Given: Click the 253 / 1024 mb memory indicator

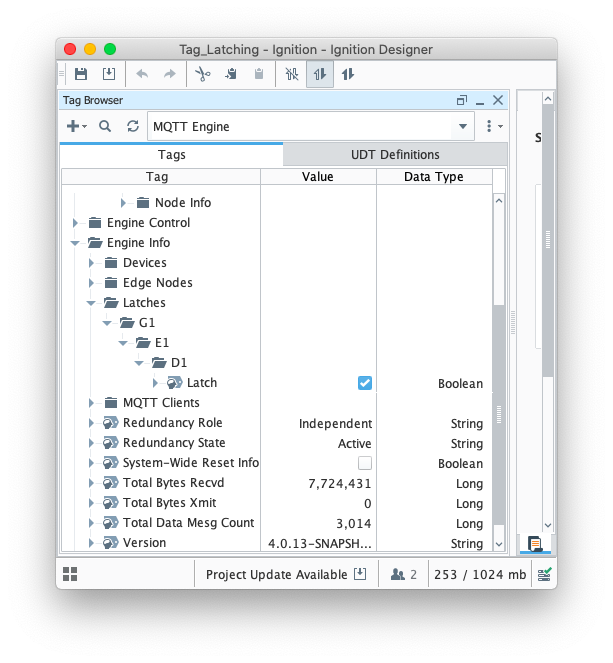Looking at the screenshot, I should (x=480, y=574).
